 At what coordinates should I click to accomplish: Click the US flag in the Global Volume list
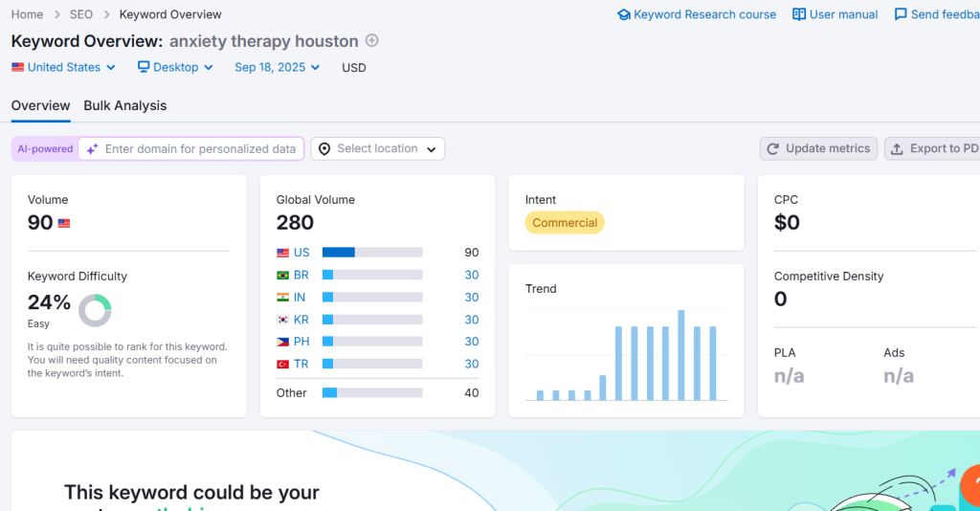[283, 253]
